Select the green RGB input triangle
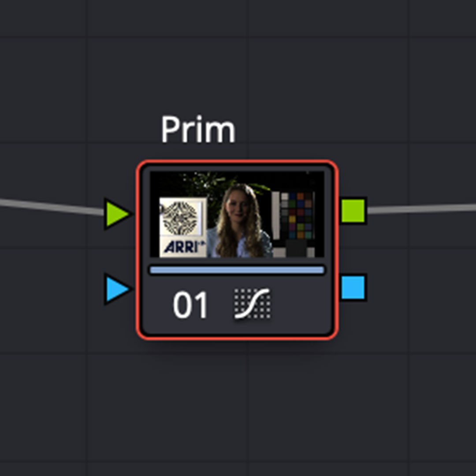The height and width of the screenshot is (476, 476). tap(118, 214)
